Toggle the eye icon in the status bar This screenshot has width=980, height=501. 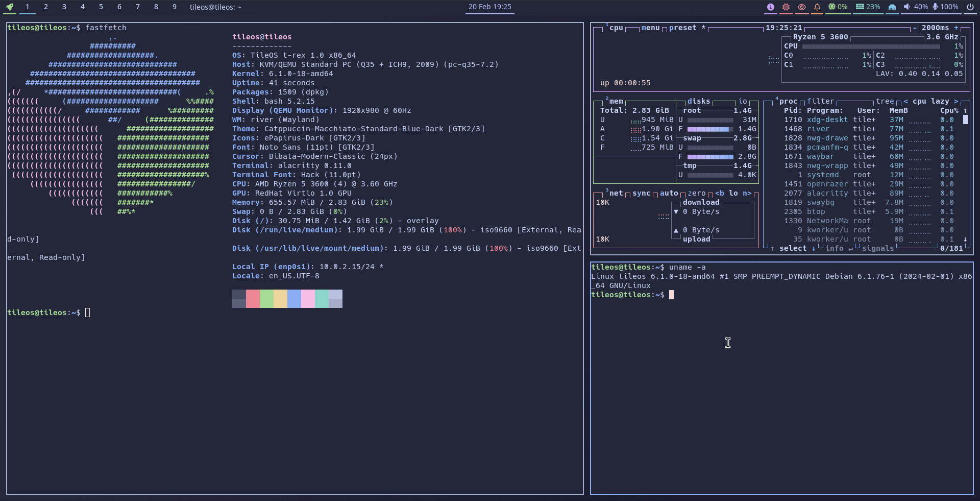(802, 7)
